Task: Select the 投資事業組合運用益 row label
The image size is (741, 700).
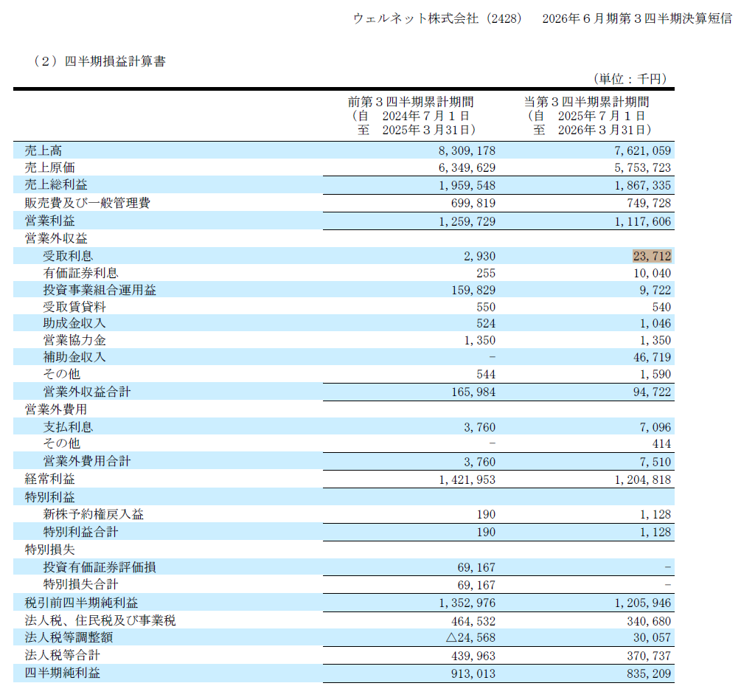Action: (x=100, y=290)
